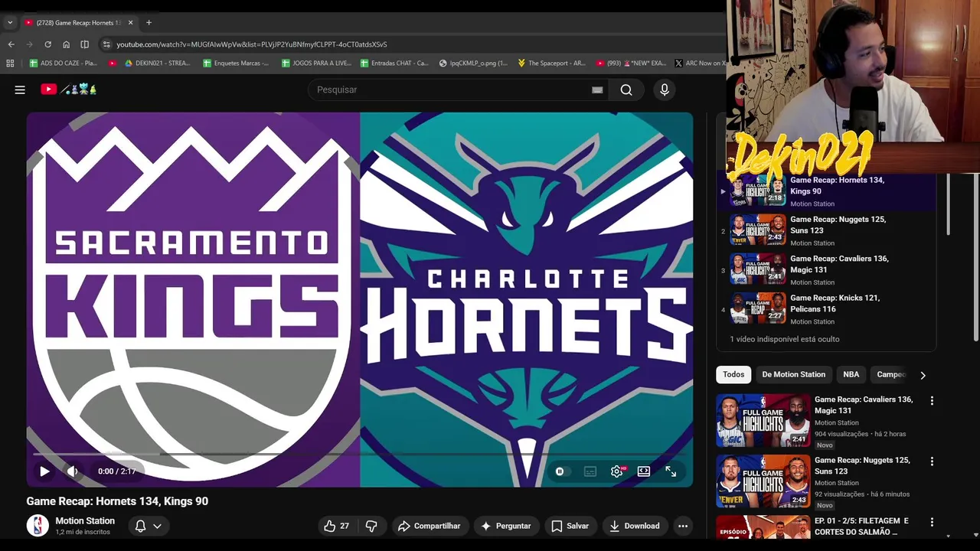The height and width of the screenshot is (551, 980).
Task: Open notification bell dropdown for Motion Station
Action: pos(149,526)
